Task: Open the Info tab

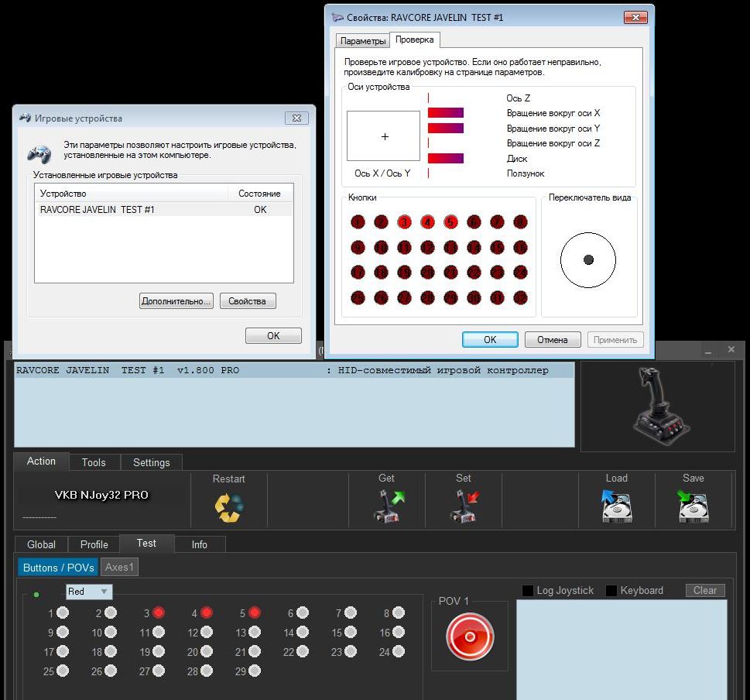Action: coord(200,544)
